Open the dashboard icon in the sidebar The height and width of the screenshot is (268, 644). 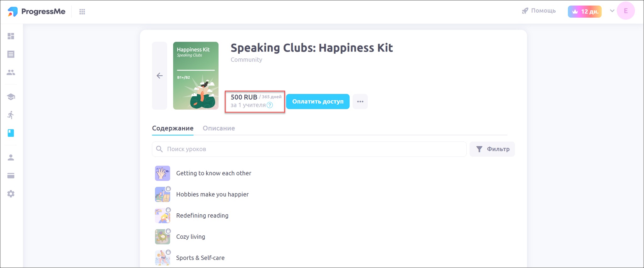click(11, 36)
